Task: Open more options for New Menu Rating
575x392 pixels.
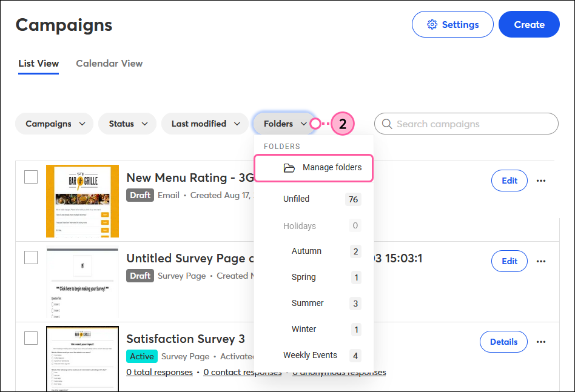Action: coord(541,181)
